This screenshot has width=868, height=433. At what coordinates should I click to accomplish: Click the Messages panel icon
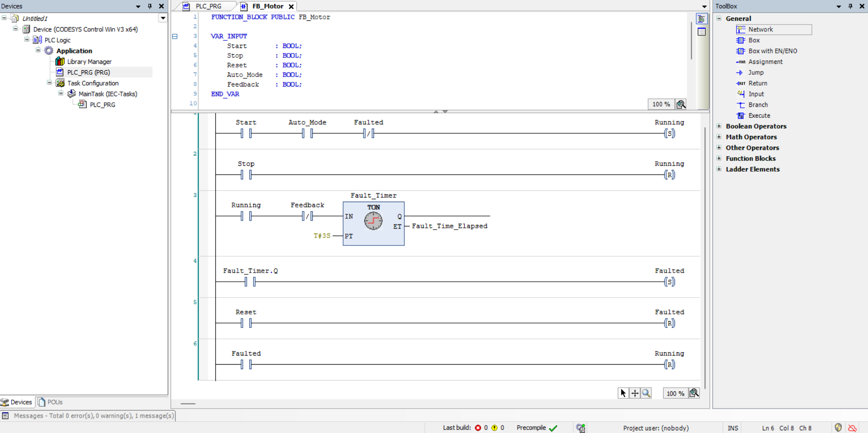click(5, 415)
